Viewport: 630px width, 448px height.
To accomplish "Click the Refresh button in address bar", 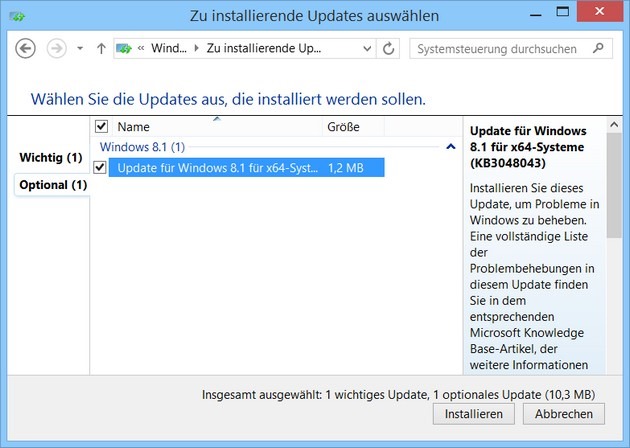I will (389, 49).
